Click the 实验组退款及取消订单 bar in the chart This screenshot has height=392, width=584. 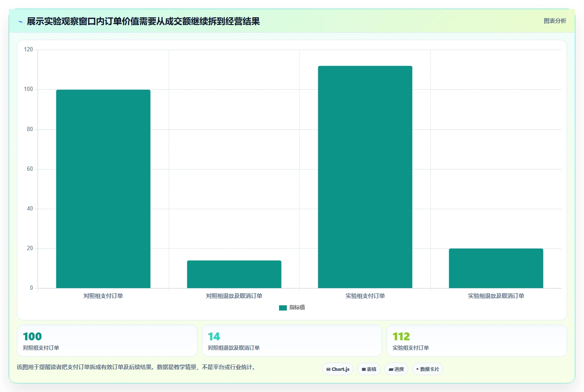[496, 268]
